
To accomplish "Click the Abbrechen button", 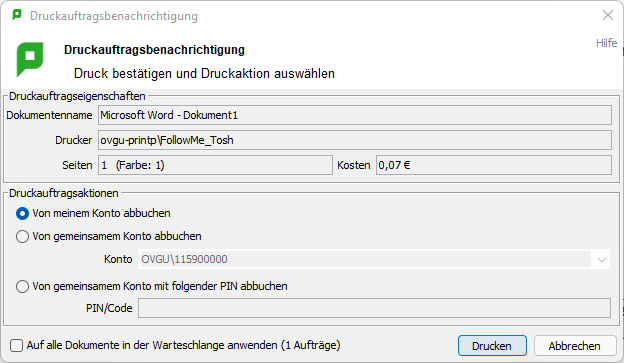I will coord(575,346).
